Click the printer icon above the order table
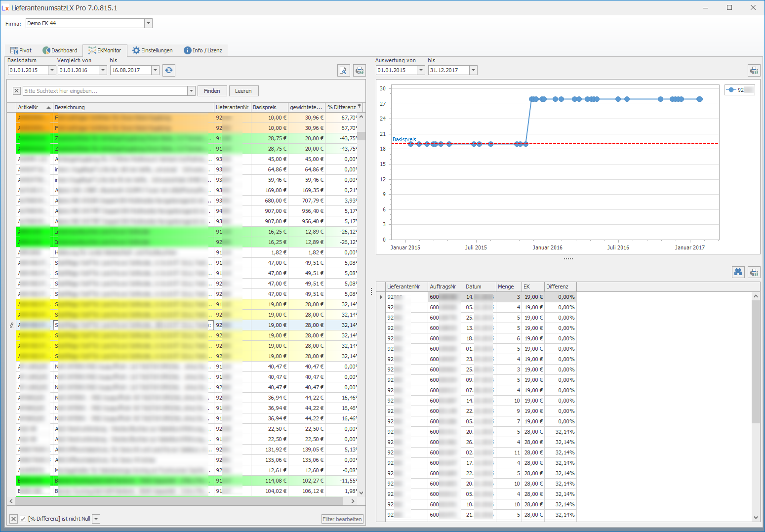This screenshot has width=765, height=532. pos(754,272)
